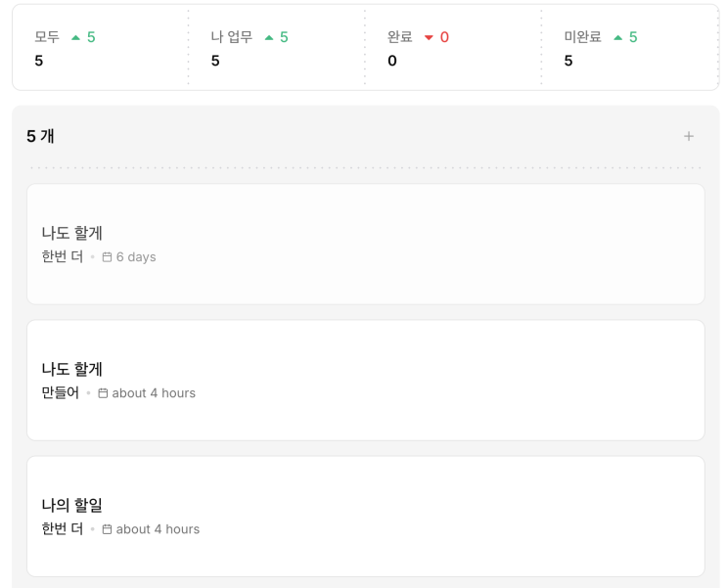This screenshot has height=588, width=727.
Task: Click the calendar icon in the 만들어 card
Action: pyautogui.click(x=103, y=393)
